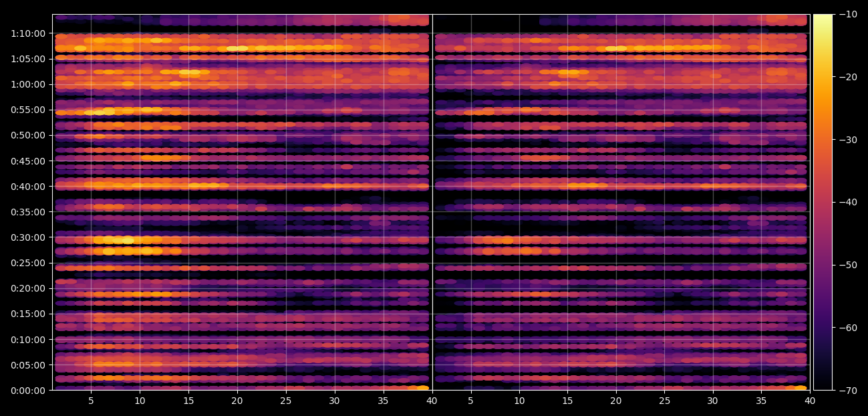Click label 40 between the two heatmaps
The width and height of the screenshot is (868, 416).
coord(432,401)
